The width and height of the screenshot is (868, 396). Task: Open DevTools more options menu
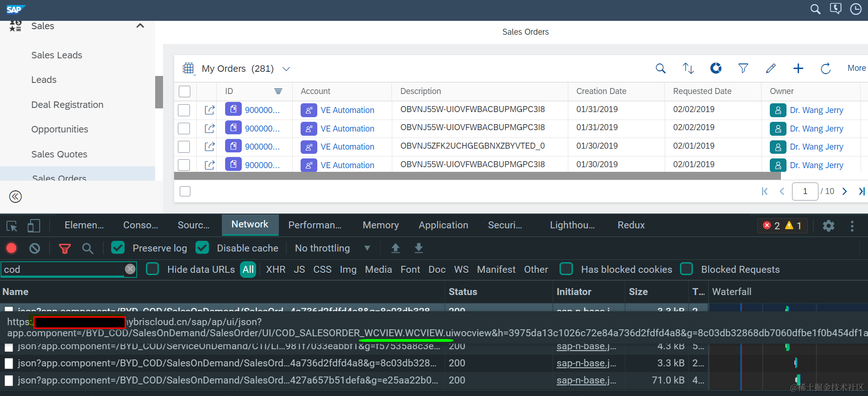click(852, 226)
